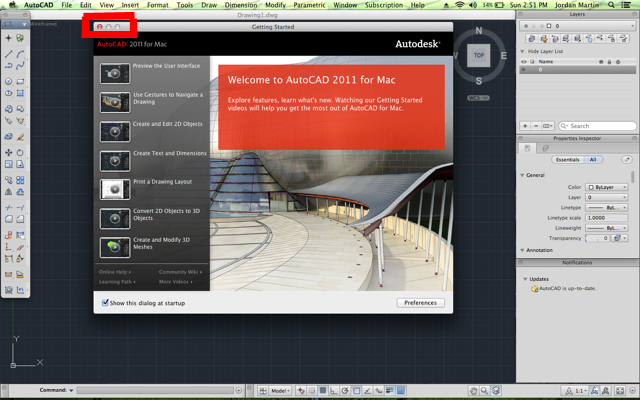Screen dimensions: 640x400
Task: Open the Dimension menu
Action: [241, 5]
